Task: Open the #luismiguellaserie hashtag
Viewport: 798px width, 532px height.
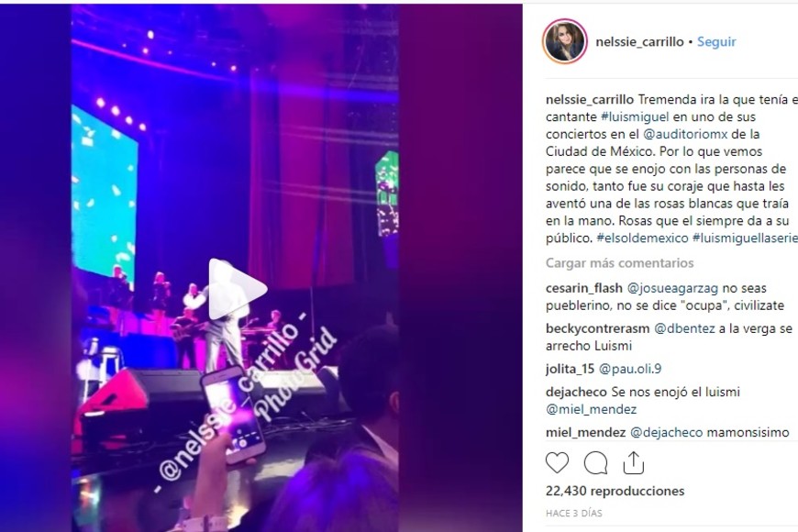Action: click(x=745, y=238)
